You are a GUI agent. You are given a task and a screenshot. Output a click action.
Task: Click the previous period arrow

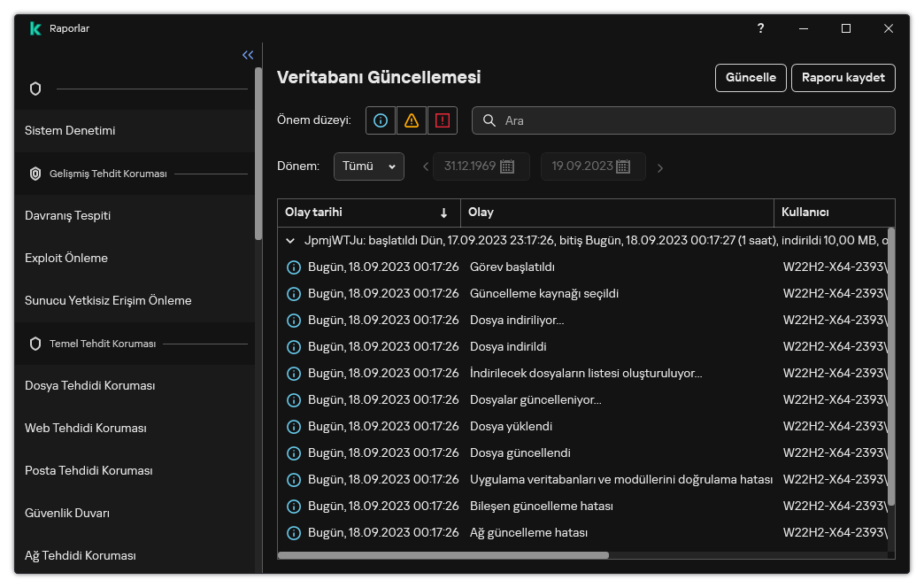tap(425, 167)
